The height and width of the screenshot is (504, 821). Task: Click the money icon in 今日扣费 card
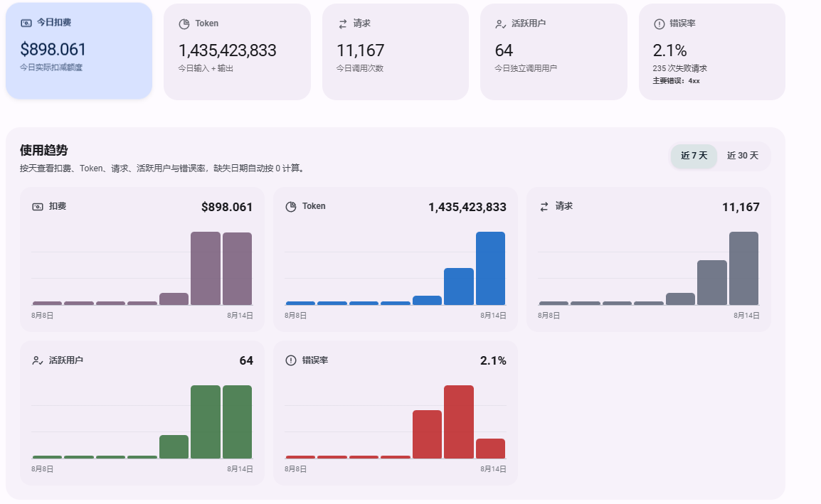click(x=26, y=23)
